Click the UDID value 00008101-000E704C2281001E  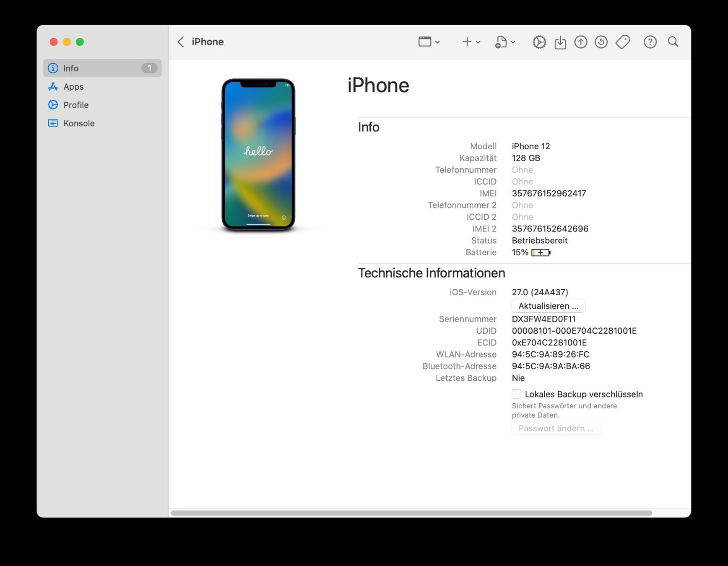[x=574, y=331]
